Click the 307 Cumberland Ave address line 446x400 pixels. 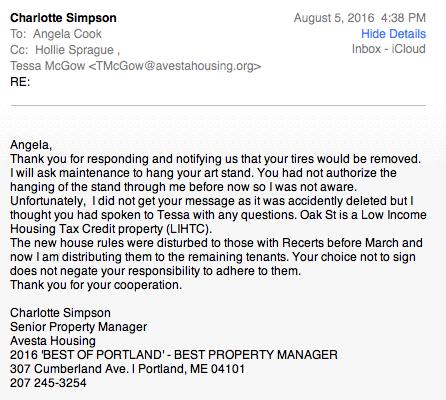point(127,369)
